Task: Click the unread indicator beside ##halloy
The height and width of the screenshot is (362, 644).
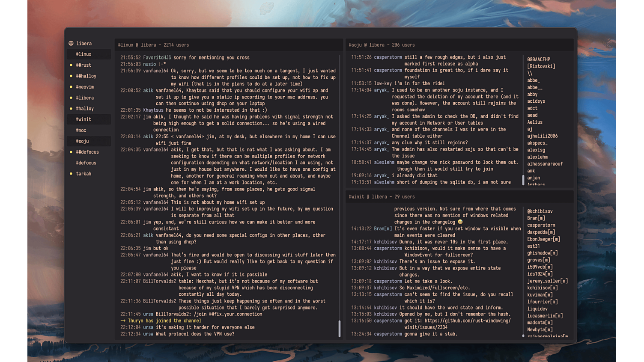Action: 71,76
